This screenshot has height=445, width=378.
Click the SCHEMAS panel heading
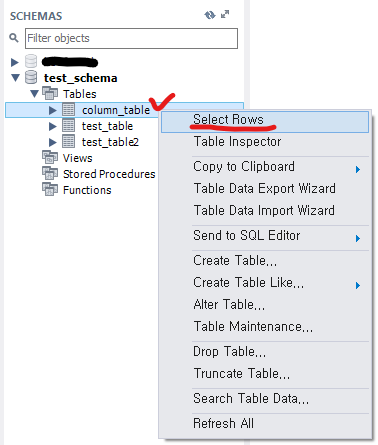[x=36, y=16]
